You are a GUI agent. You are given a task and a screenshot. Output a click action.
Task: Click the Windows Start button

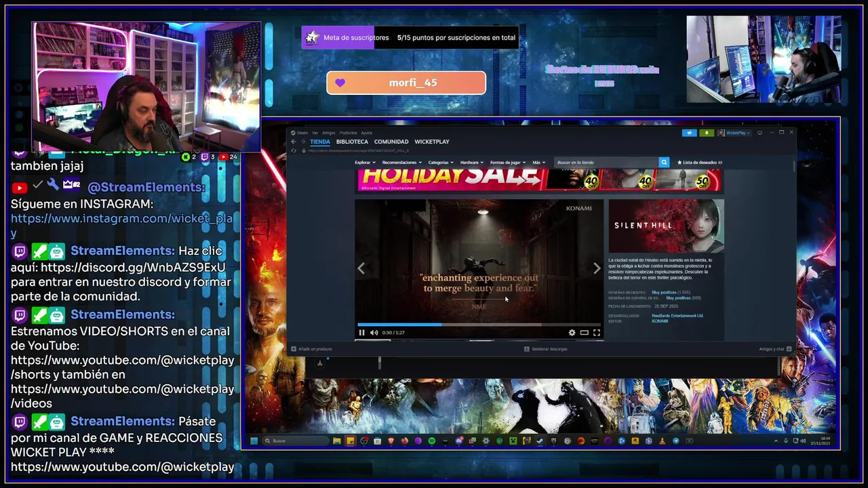pos(254,441)
